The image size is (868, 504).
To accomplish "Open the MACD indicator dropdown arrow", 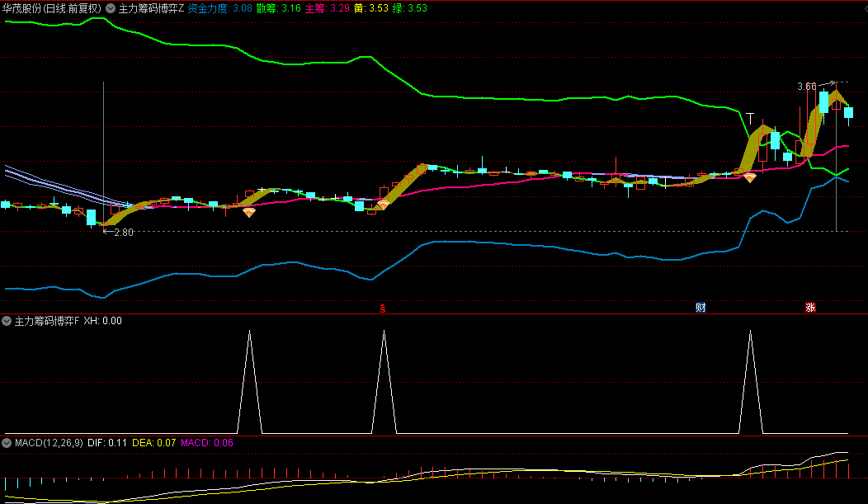I will click(7, 443).
